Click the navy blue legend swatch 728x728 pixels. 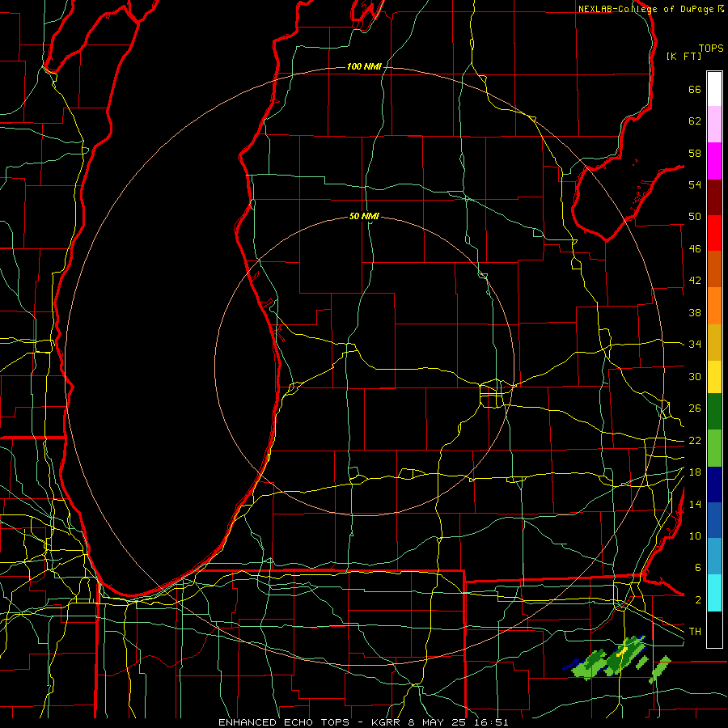[714, 485]
